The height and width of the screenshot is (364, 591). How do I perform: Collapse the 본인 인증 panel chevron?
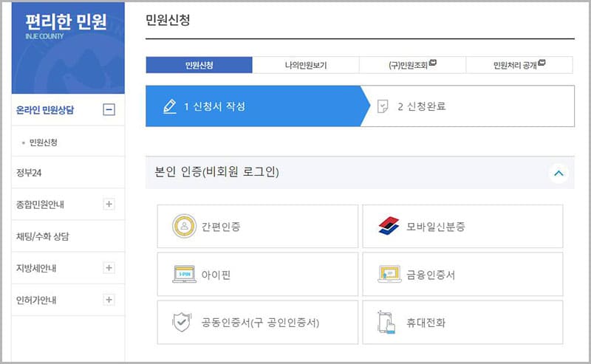pyautogui.click(x=558, y=173)
